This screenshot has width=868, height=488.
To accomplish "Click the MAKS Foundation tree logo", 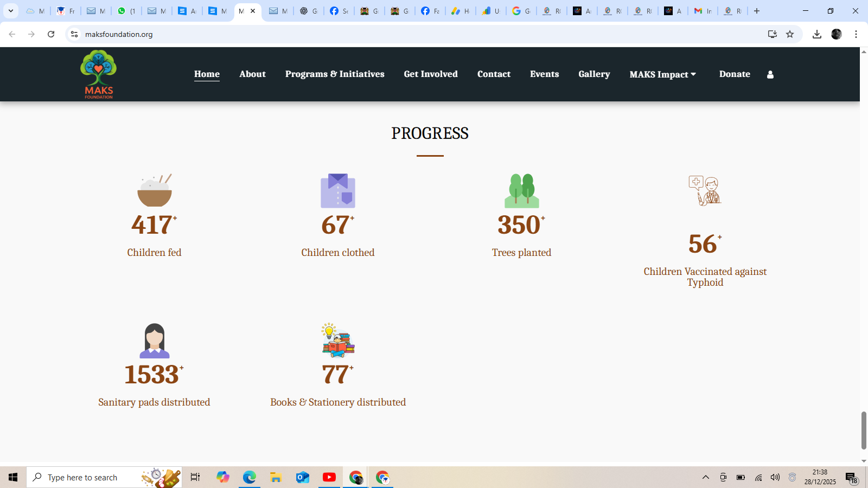I will pos(98,74).
